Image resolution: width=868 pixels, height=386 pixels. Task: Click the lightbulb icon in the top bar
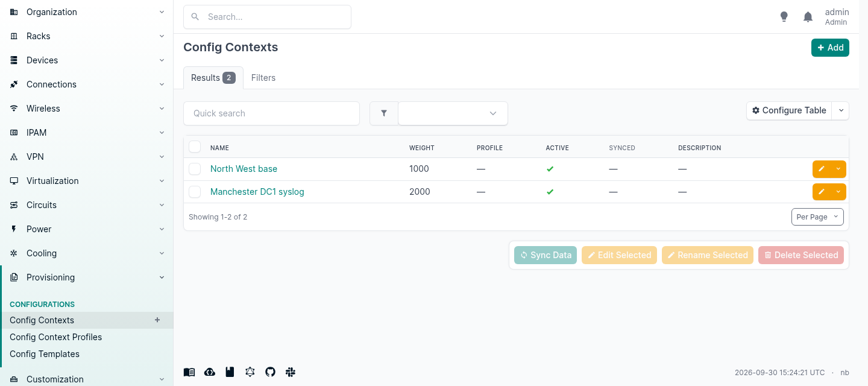coord(784,17)
